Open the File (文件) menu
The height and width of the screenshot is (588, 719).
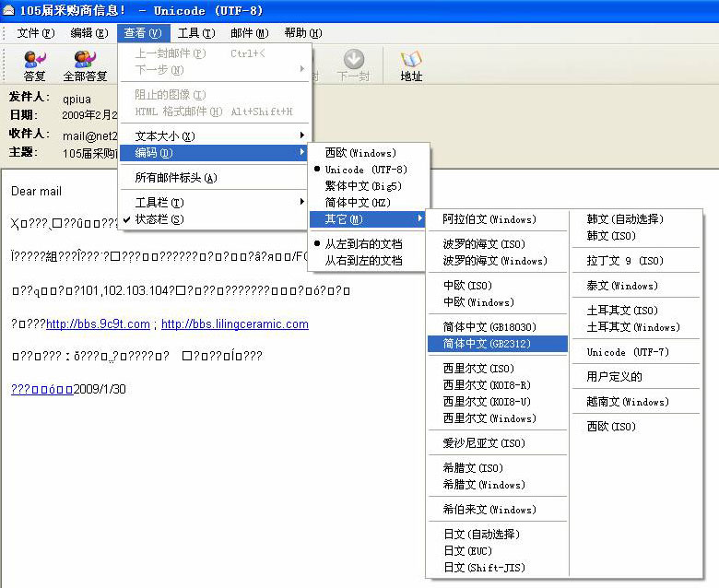point(35,33)
